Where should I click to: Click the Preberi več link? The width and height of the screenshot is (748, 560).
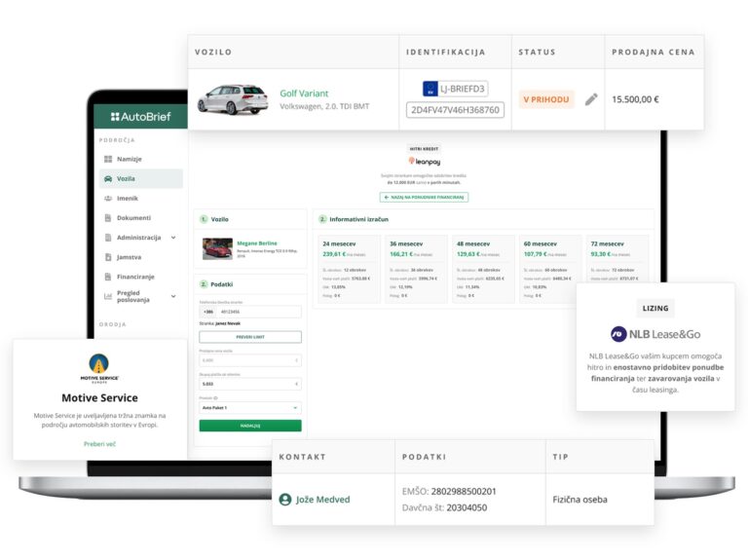tap(99, 443)
